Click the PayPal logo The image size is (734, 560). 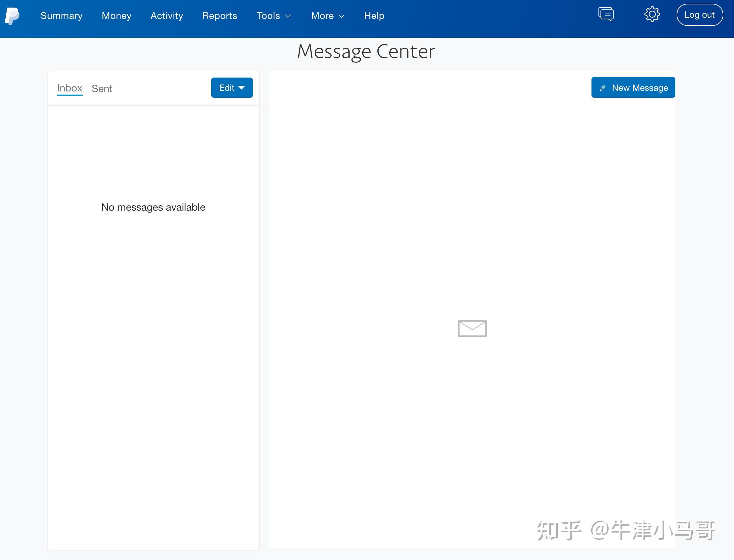(x=12, y=15)
